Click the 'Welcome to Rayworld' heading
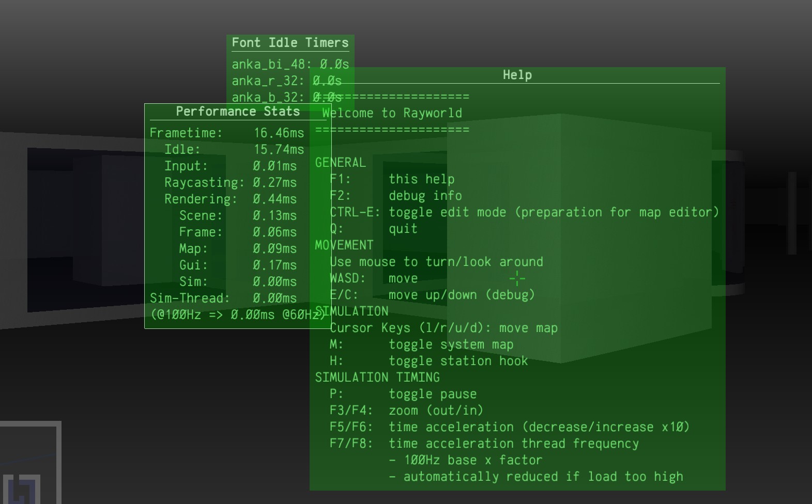 point(392,113)
